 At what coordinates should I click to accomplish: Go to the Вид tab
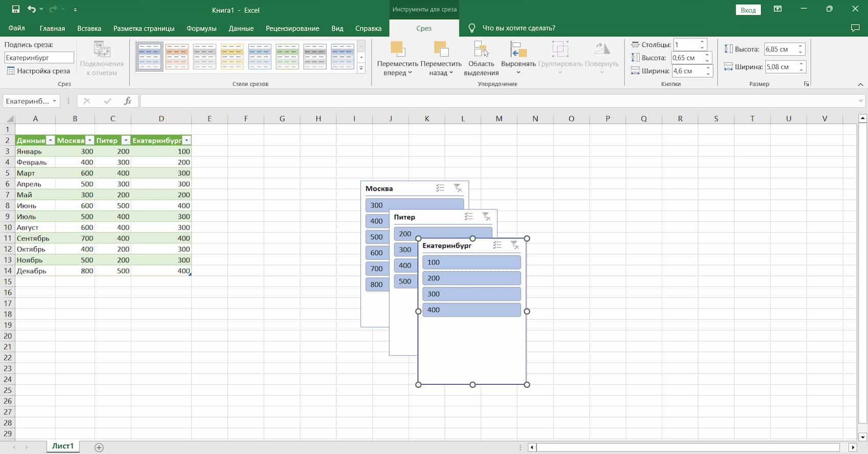(x=337, y=28)
